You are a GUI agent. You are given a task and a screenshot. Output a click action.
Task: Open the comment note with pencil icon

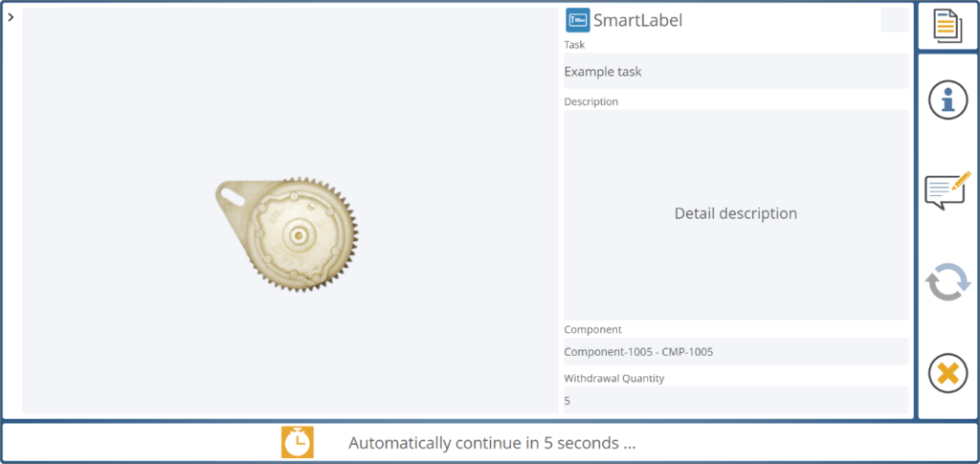(947, 191)
